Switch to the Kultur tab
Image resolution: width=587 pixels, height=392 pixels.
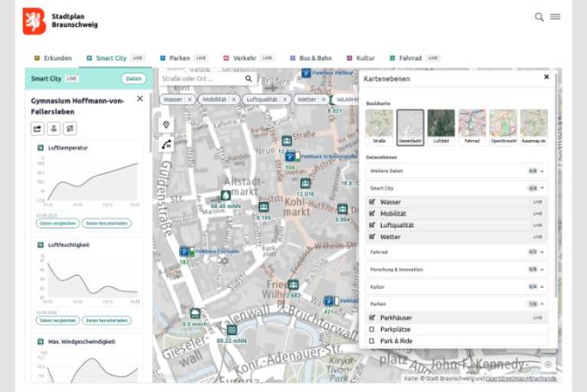361,58
